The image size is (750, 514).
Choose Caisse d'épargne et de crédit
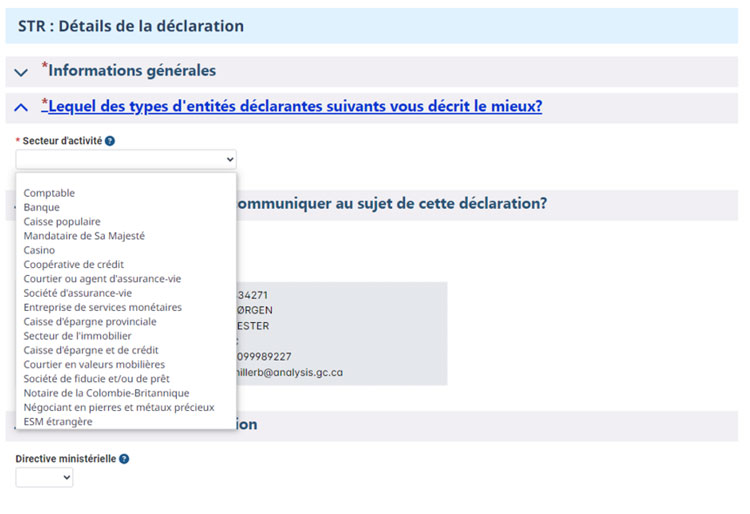tap(91, 350)
